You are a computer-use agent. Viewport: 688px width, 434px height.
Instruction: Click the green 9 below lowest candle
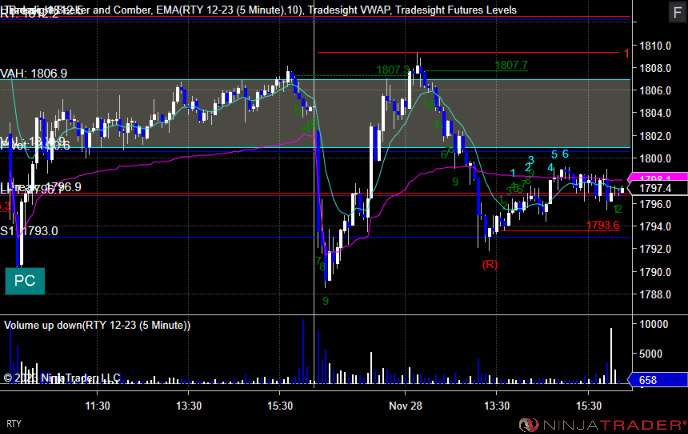pyautogui.click(x=326, y=301)
